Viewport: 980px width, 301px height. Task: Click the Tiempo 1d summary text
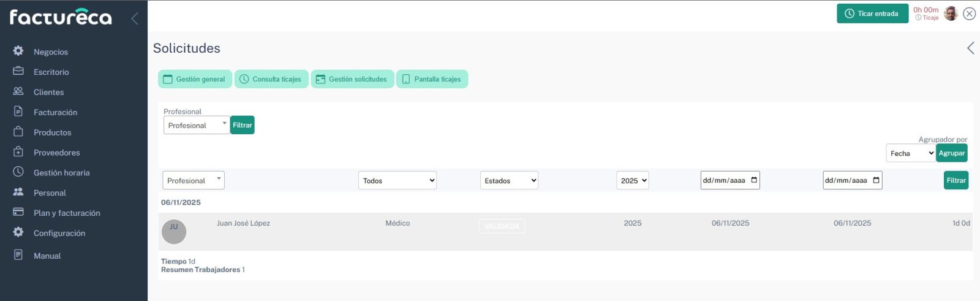(x=178, y=261)
